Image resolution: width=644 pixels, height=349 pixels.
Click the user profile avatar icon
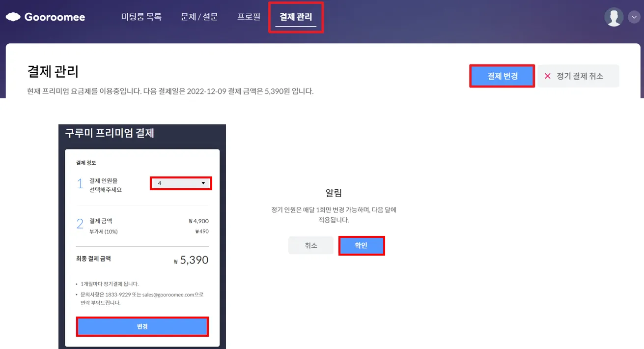[614, 17]
